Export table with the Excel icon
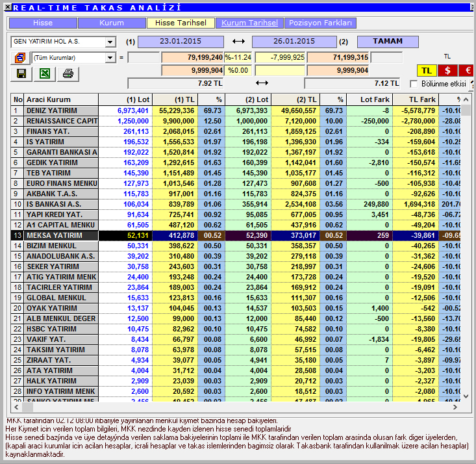 pyautogui.click(x=45, y=74)
